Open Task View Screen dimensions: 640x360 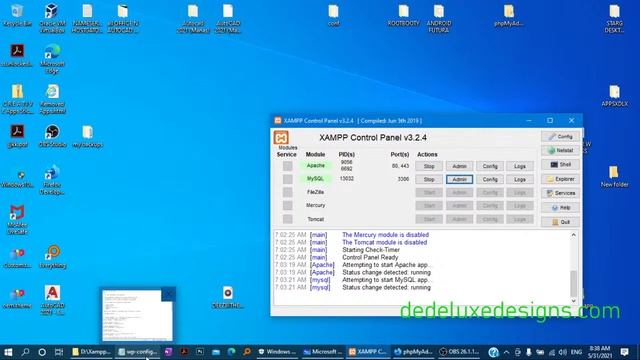click(x=59, y=352)
